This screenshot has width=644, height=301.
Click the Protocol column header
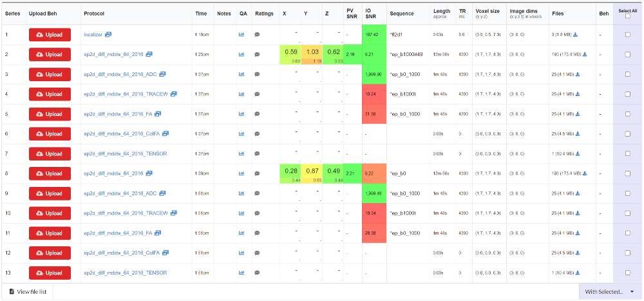pos(94,13)
